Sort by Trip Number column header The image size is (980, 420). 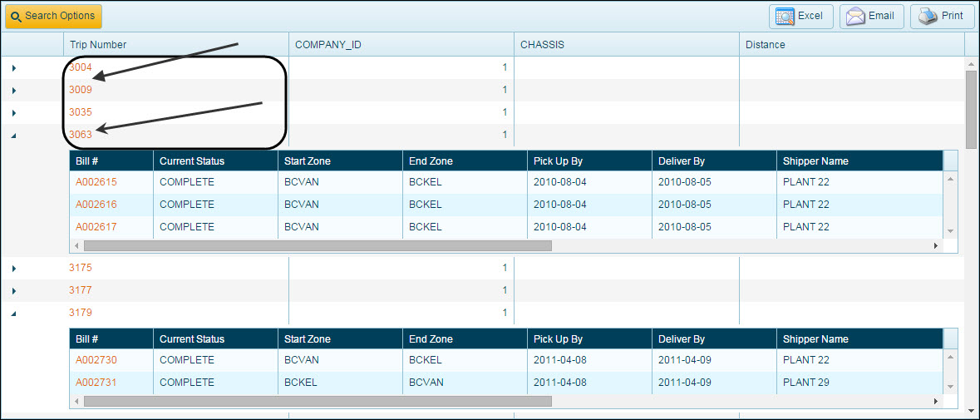pyautogui.click(x=175, y=44)
